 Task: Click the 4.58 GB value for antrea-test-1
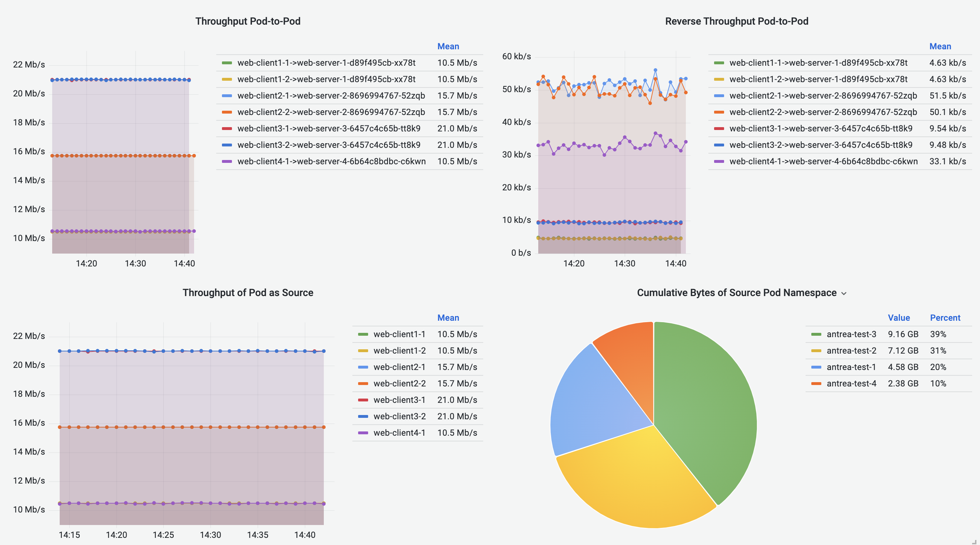pyautogui.click(x=903, y=367)
